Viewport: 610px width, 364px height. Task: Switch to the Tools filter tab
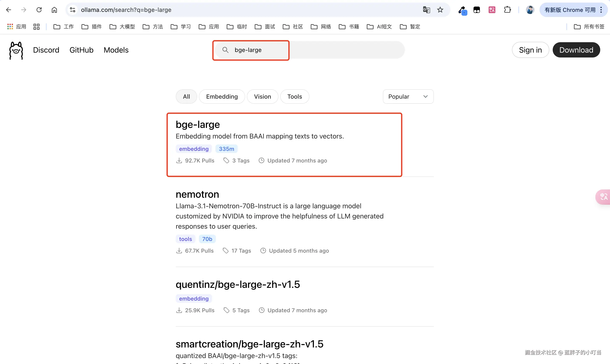(x=294, y=96)
